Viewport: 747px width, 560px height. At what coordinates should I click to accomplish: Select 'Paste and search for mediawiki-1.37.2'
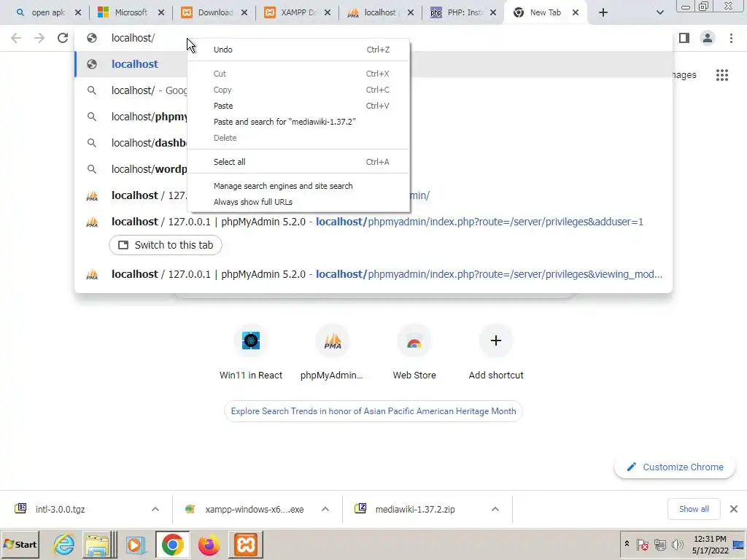(298, 122)
